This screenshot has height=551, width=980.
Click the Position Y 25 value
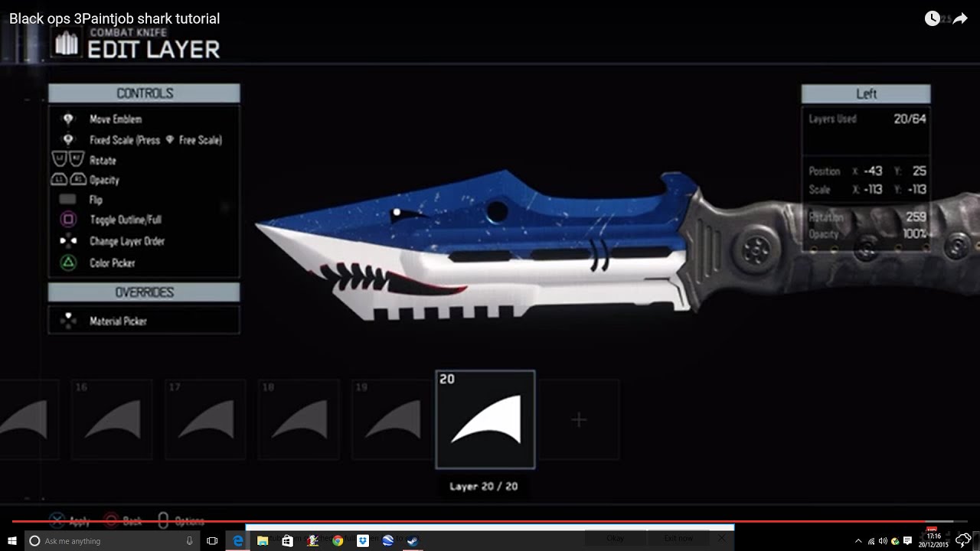tap(920, 171)
